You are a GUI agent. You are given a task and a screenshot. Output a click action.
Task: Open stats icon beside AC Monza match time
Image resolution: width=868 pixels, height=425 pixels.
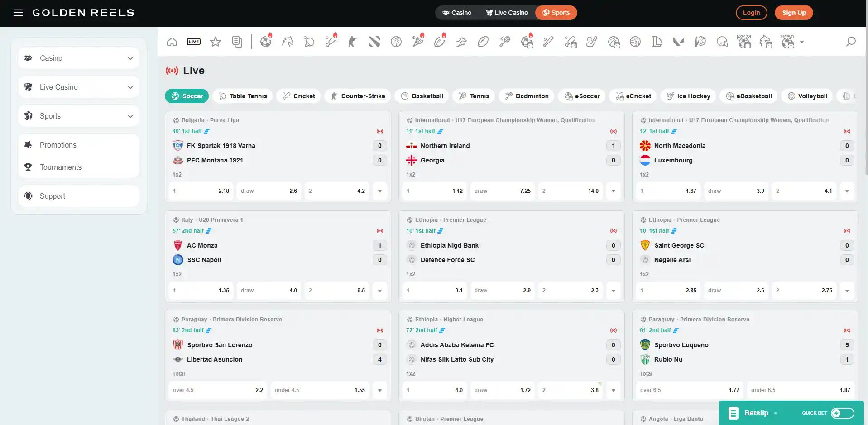coord(209,231)
